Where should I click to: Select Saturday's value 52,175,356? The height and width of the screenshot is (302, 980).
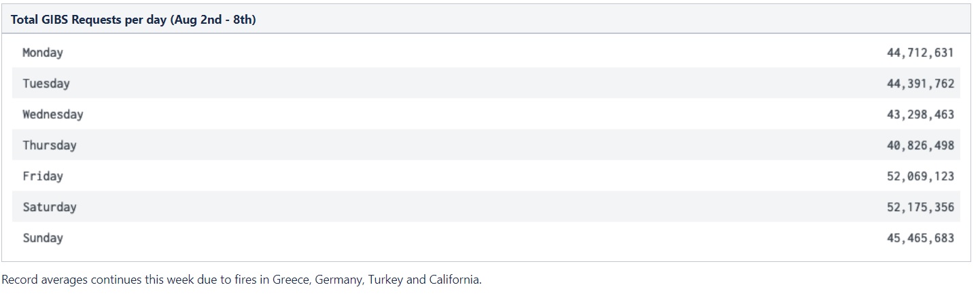920,208
